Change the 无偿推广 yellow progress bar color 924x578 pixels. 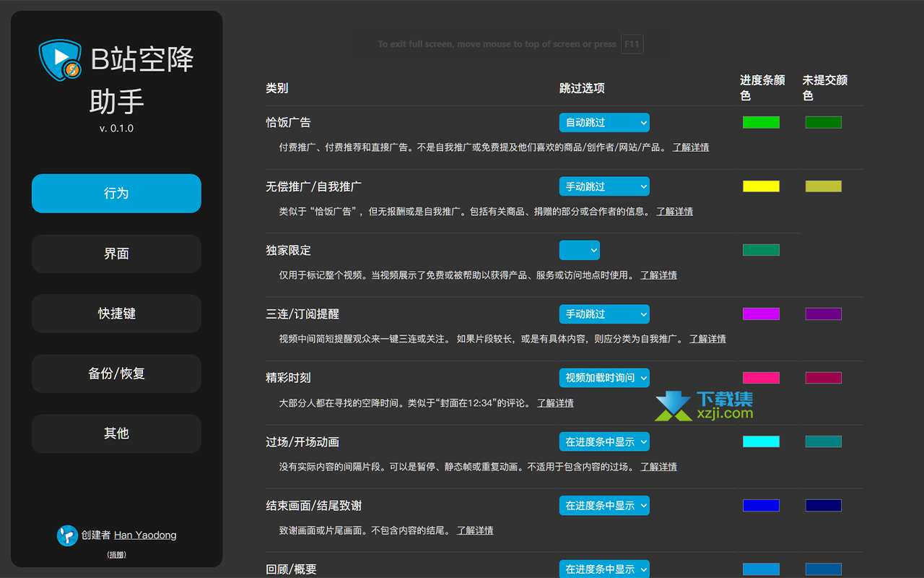(761, 186)
